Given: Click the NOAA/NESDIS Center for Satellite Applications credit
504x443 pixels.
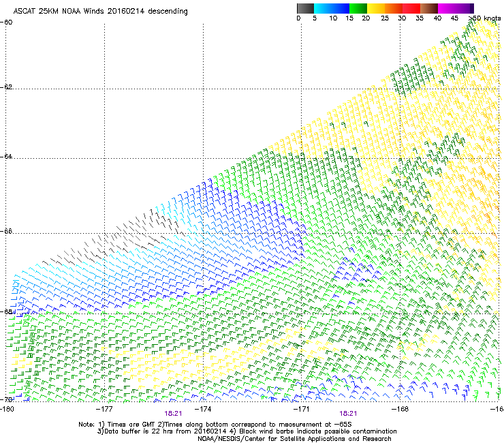Looking at the screenshot, I should point(294,439).
